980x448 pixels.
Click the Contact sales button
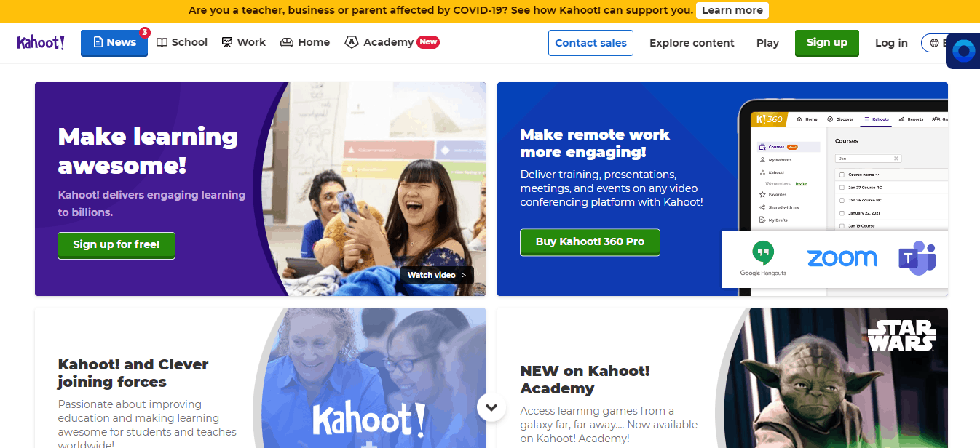590,43
